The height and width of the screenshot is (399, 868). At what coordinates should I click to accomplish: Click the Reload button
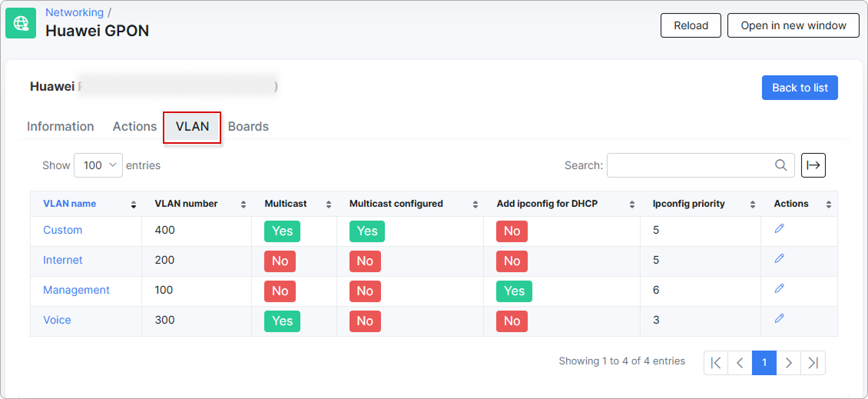(691, 25)
